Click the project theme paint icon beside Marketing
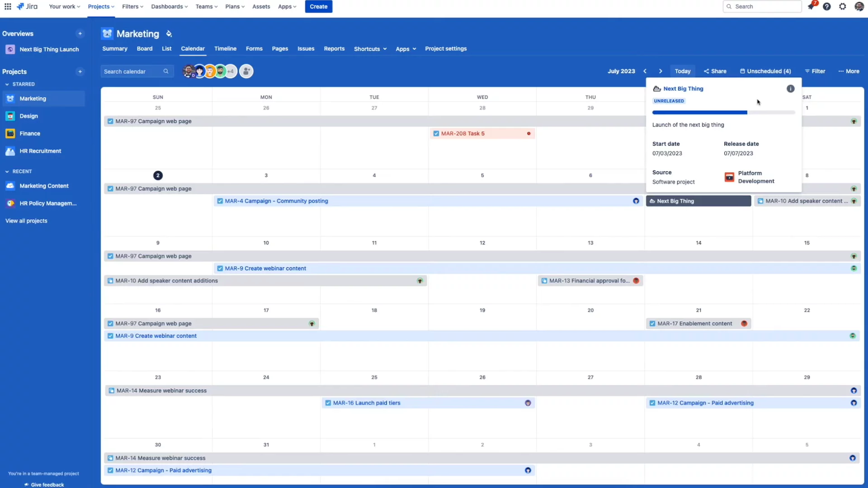 coord(169,34)
